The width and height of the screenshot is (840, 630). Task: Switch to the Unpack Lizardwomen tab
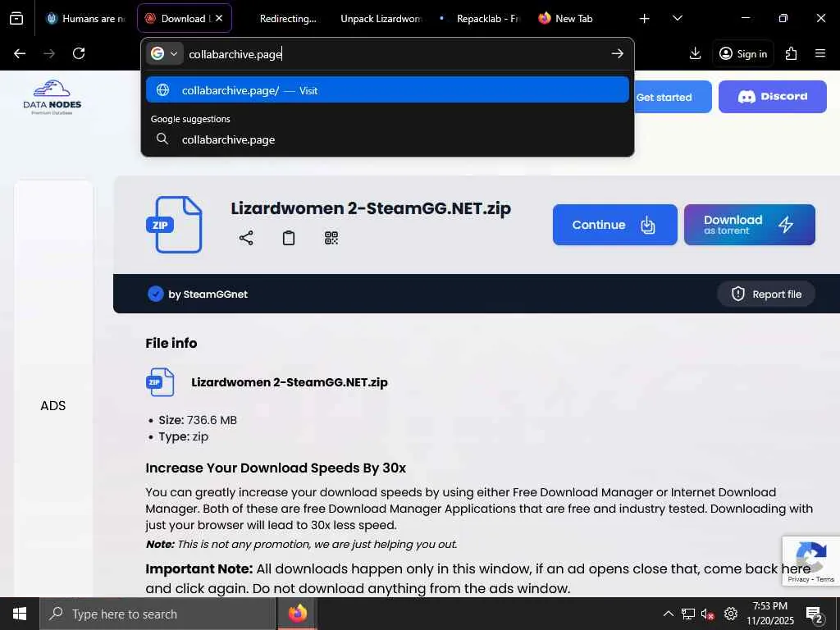coord(381,19)
